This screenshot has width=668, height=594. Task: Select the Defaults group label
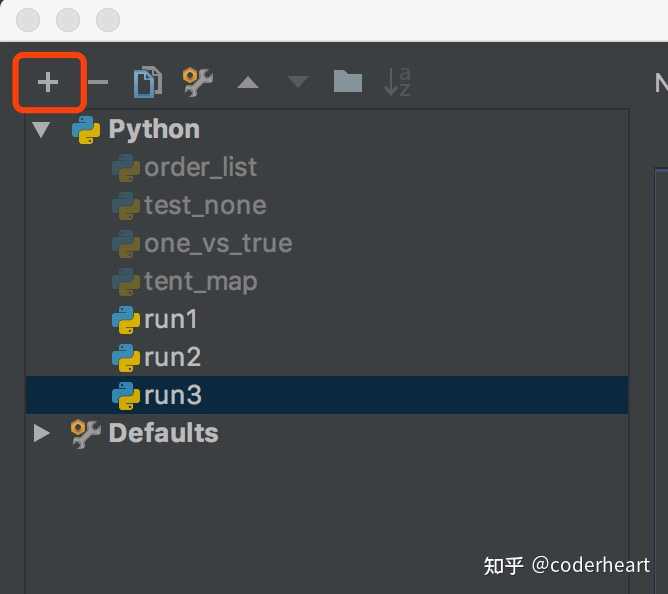(x=163, y=433)
